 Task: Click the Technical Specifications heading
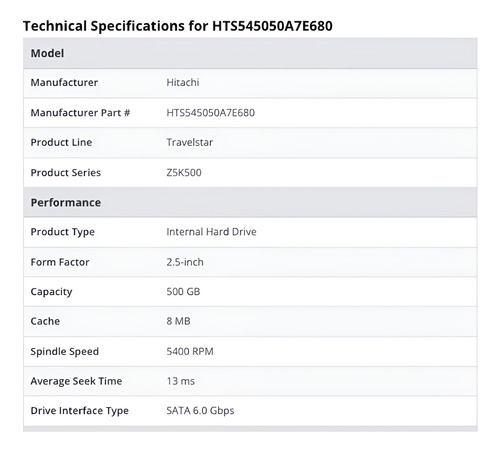click(x=178, y=26)
